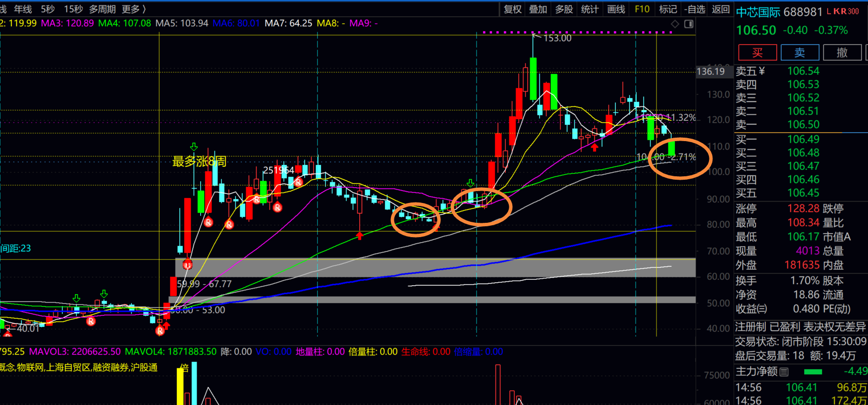Screen dimensions: 868x405
Task: Toggle the side panel layout icon
Action: (689, 24)
